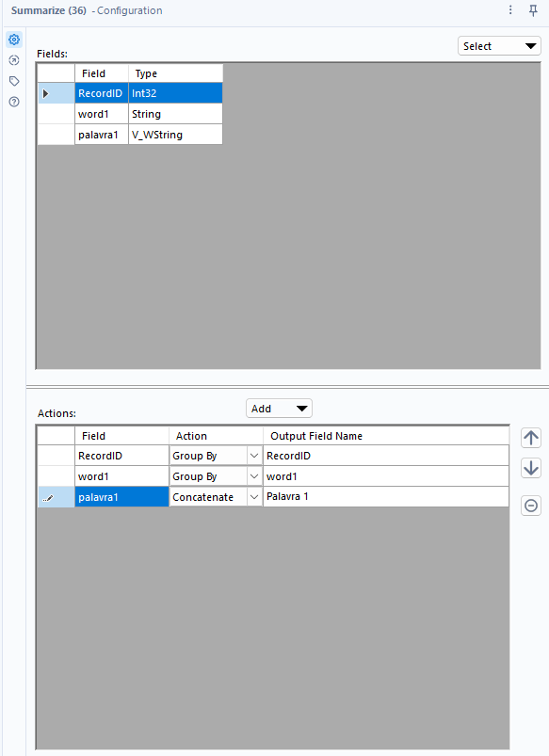Expand the Action dropdown for word1 row
The width and height of the screenshot is (549, 756).
253,476
